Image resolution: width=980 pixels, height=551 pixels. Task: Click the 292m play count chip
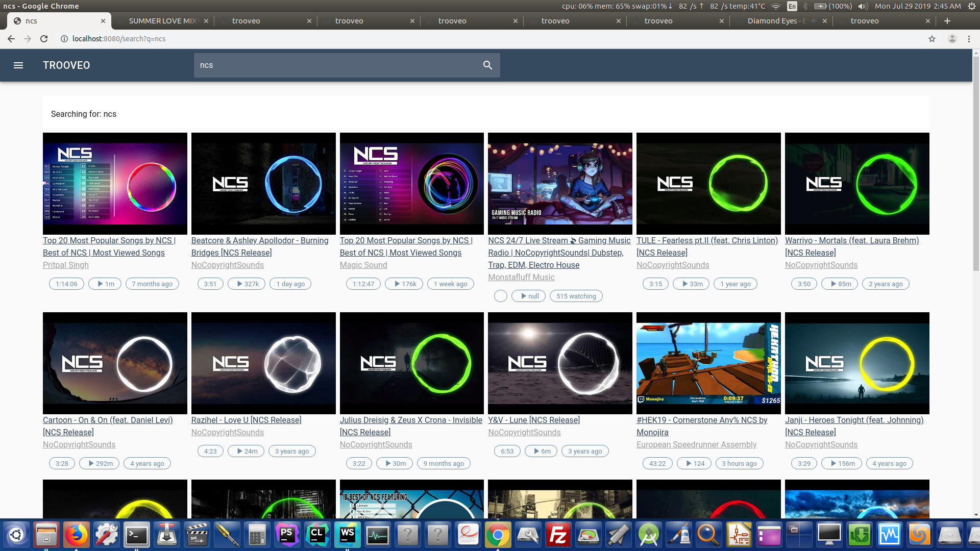pyautogui.click(x=100, y=463)
